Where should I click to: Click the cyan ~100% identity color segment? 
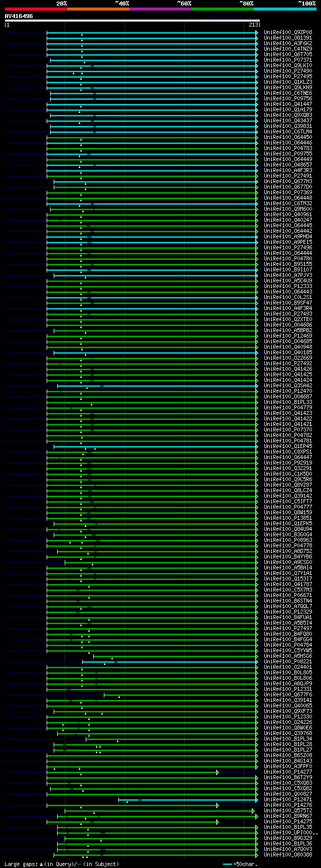tap(285, 9)
